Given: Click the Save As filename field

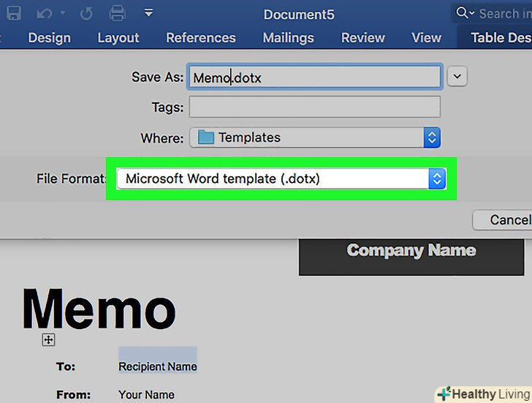Looking at the screenshot, I should tap(314, 77).
